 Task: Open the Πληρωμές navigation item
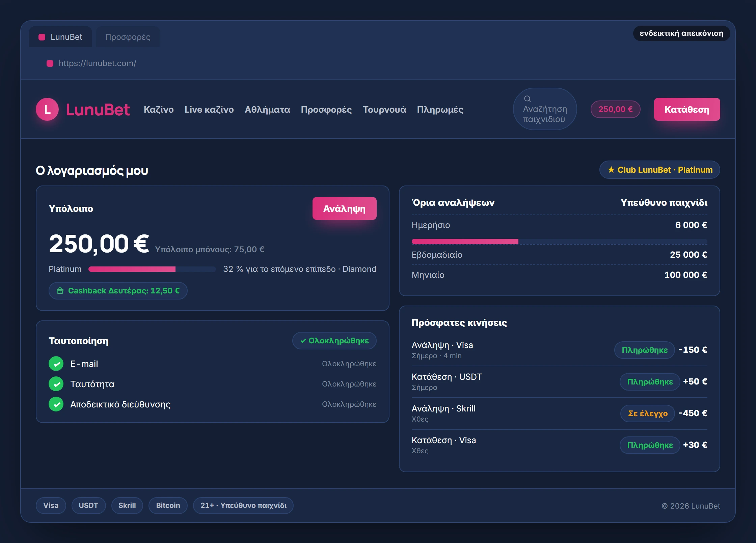point(440,110)
